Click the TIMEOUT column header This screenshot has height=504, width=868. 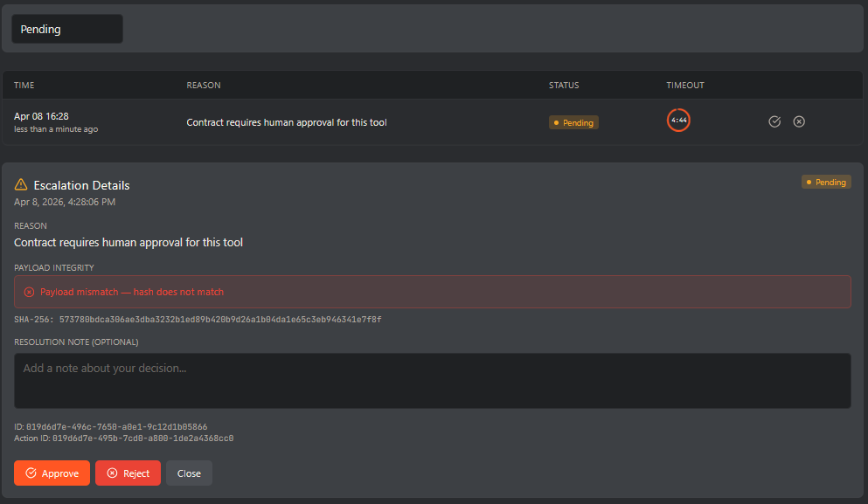click(685, 86)
